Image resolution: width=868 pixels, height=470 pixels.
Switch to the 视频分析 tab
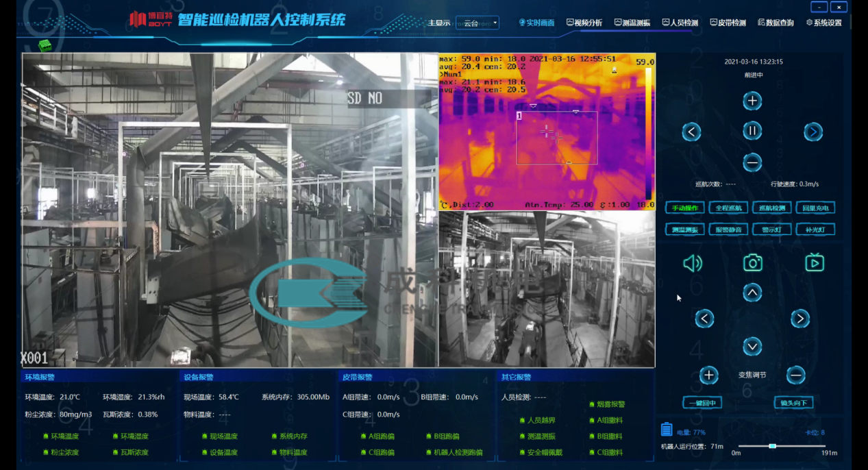584,23
